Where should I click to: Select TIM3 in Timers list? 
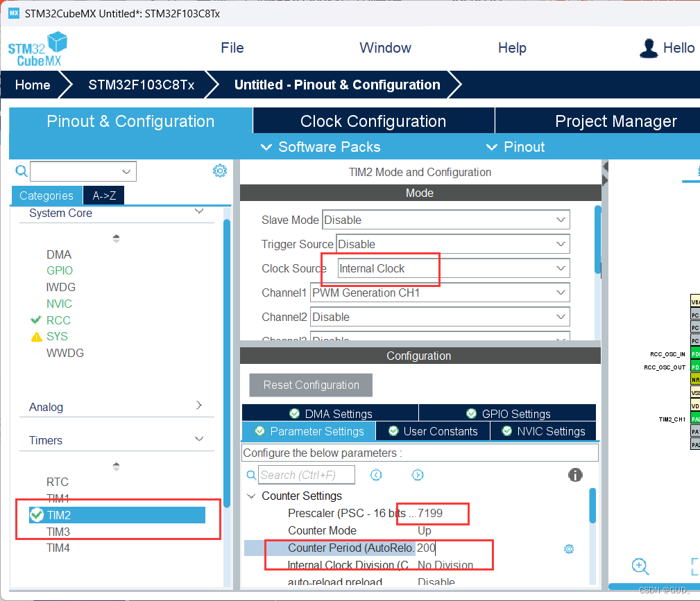point(58,532)
